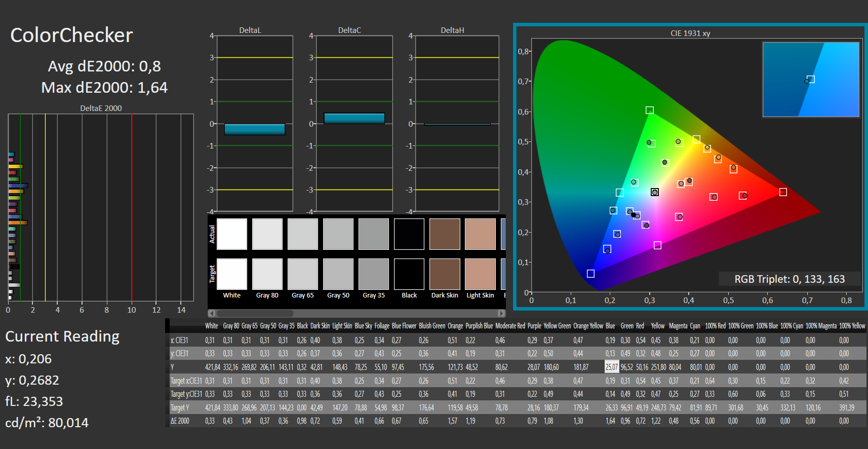Click the horizontal scrollbar thumb under the swatches
The image size is (868, 449).
point(255,313)
